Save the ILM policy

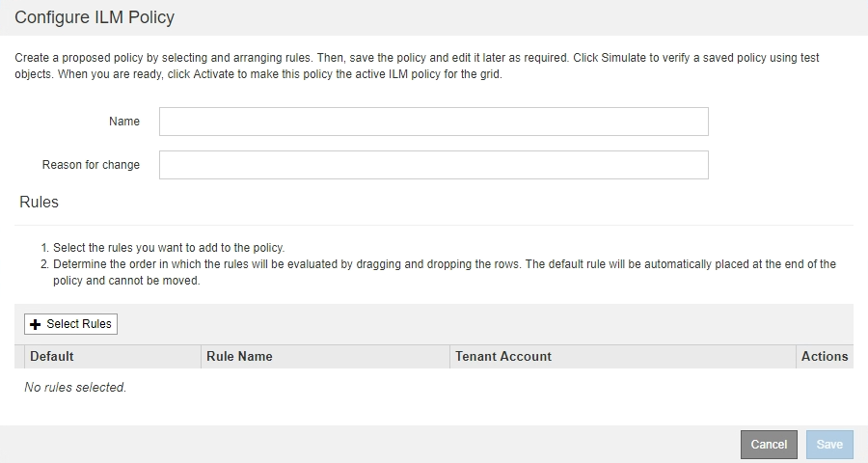click(829, 445)
